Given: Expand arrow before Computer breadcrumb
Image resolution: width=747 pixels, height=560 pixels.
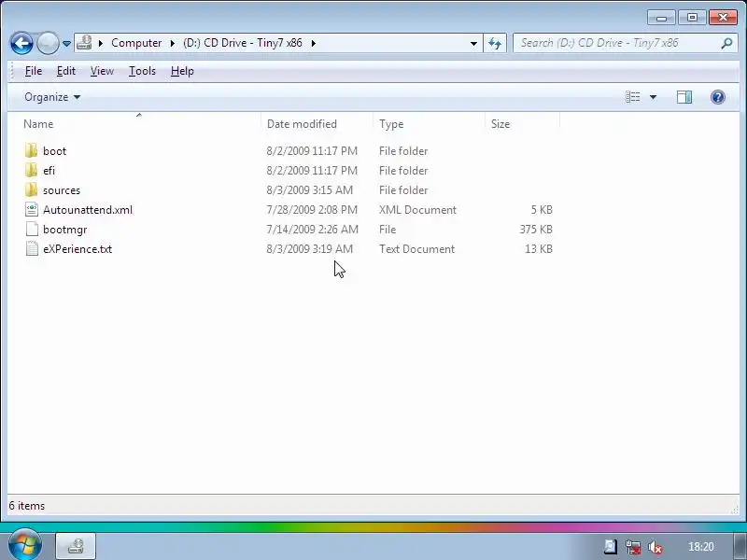Looking at the screenshot, I should click(101, 43).
